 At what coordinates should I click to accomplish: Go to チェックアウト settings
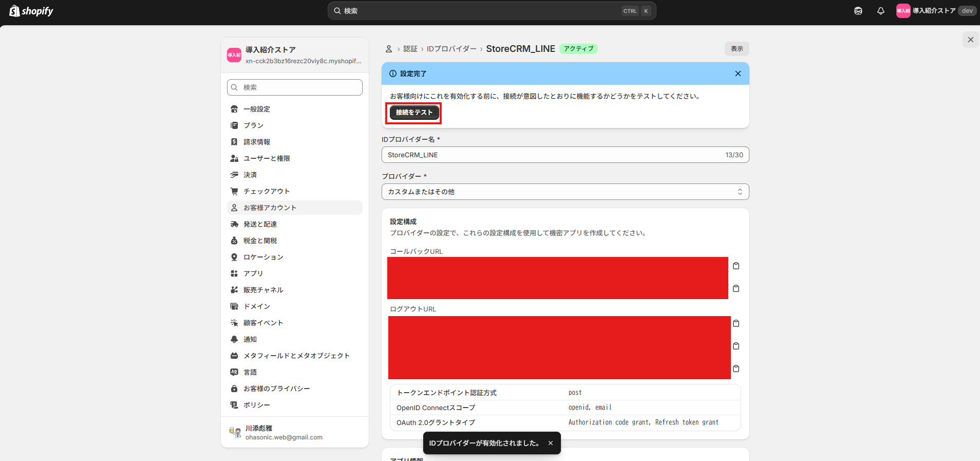[267, 191]
